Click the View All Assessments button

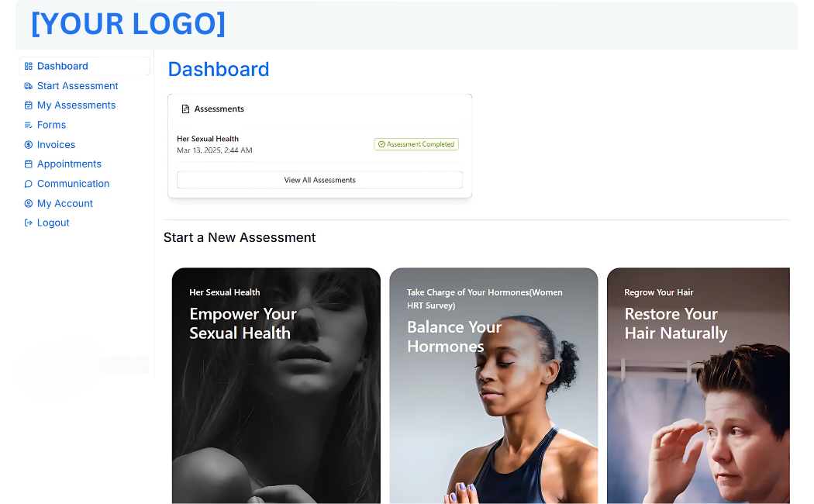[x=319, y=180]
